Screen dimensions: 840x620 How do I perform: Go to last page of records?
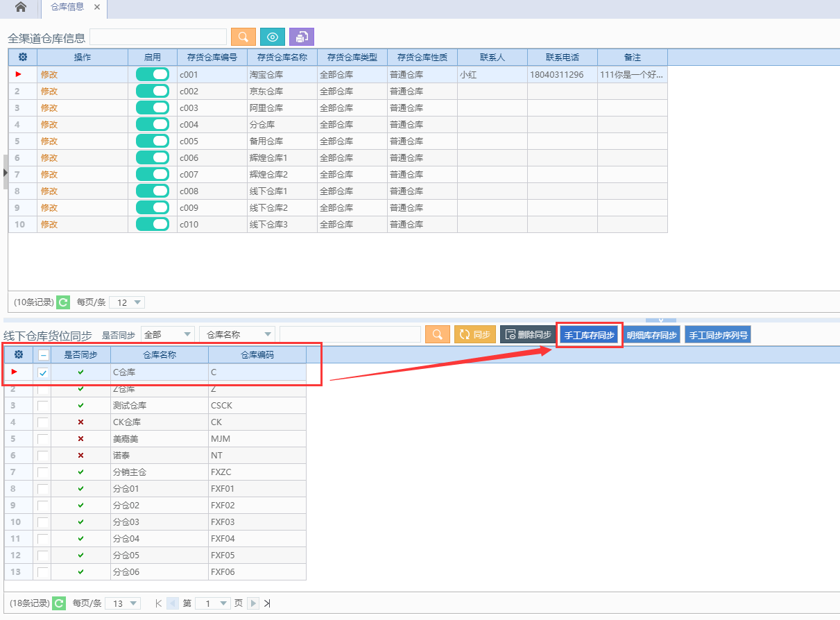268,603
